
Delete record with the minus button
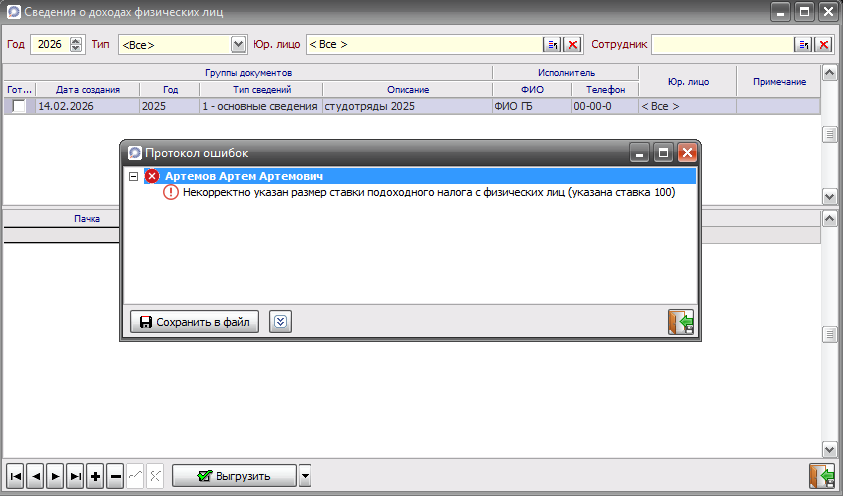(x=116, y=476)
